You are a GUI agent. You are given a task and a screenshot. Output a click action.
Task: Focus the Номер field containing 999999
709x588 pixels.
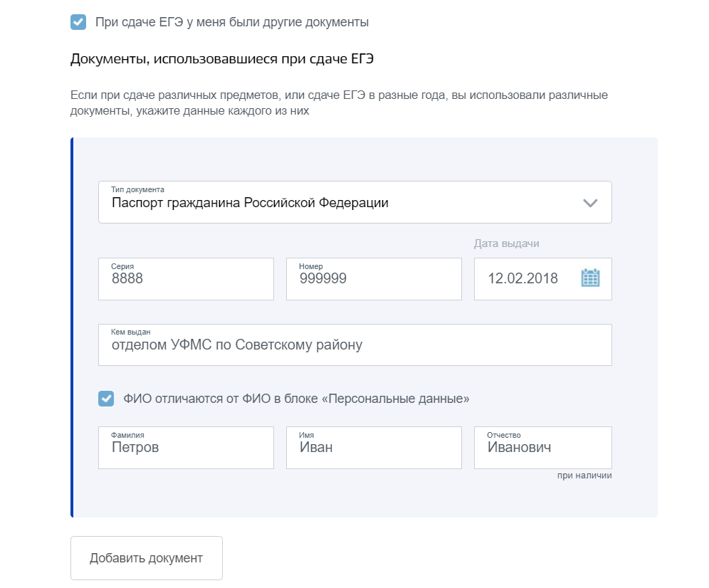click(x=374, y=278)
